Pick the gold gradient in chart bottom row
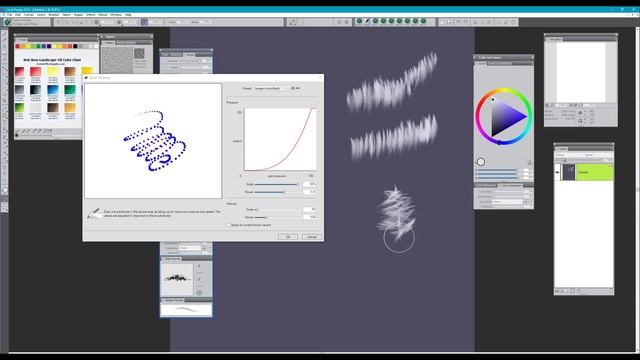 [x=70, y=107]
